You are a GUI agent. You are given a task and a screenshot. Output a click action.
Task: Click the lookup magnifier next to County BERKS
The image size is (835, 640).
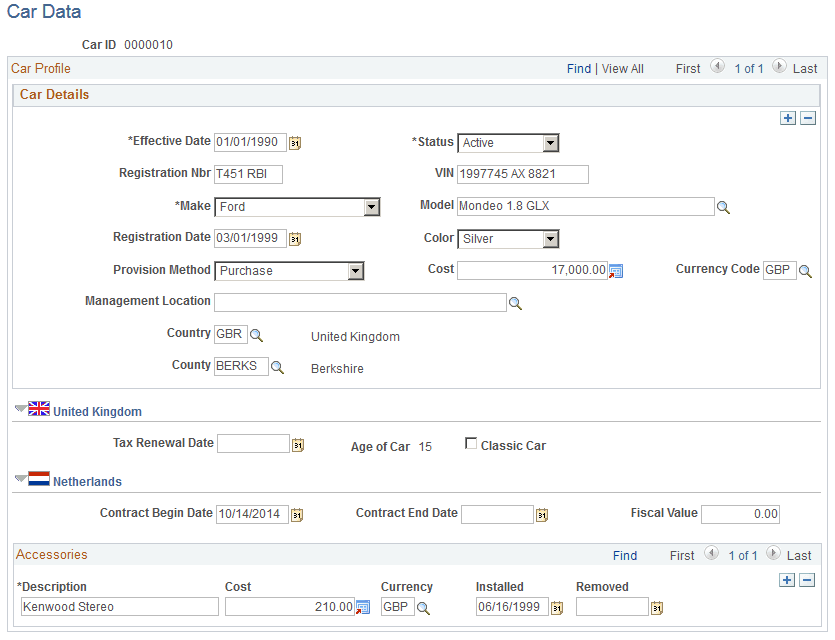click(277, 365)
